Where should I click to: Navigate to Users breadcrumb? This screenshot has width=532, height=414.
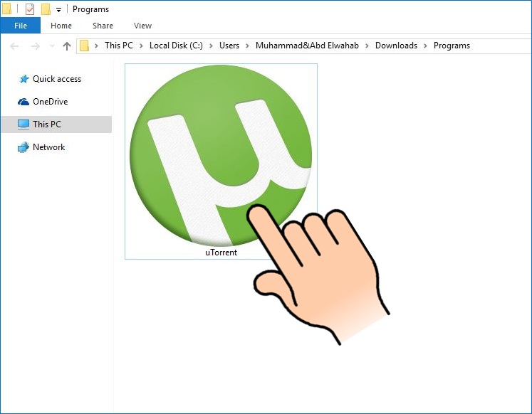(x=229, y=46)
